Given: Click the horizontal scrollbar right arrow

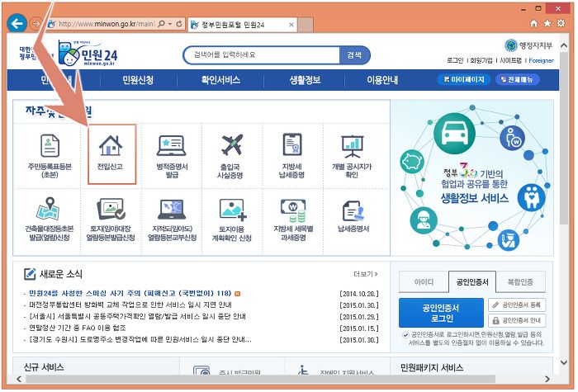Looking at the screenshot, I should 547,379.
